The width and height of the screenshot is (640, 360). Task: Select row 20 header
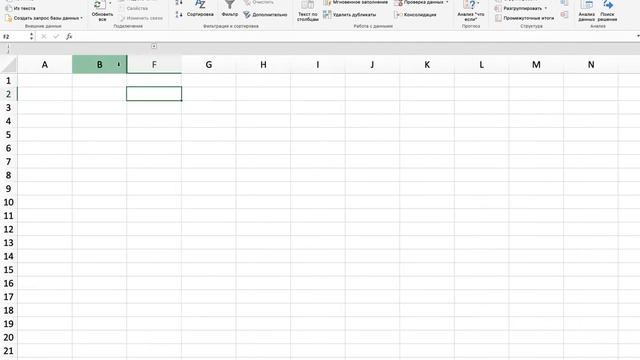[9, 337]
